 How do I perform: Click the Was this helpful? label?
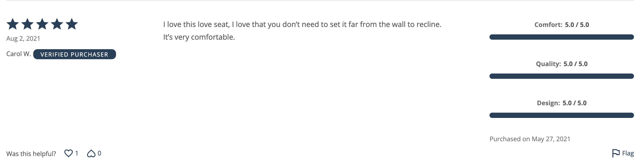[31, 154]
